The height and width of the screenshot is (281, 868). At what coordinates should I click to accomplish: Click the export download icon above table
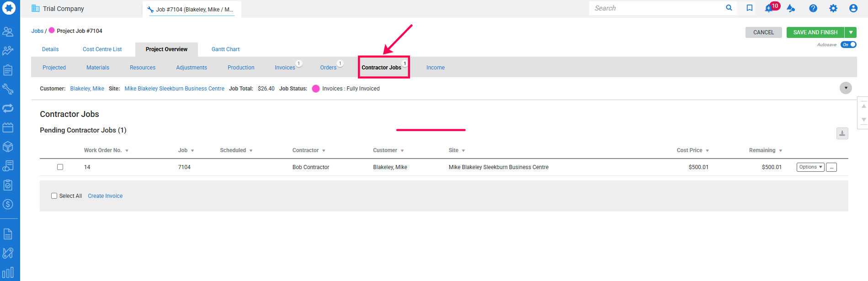[842, 133]
